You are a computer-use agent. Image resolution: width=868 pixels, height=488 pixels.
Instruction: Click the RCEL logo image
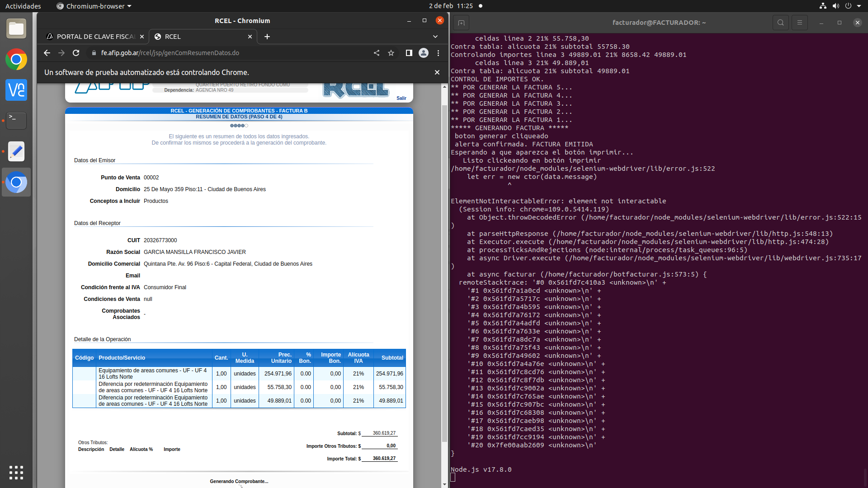coord(356,90)
